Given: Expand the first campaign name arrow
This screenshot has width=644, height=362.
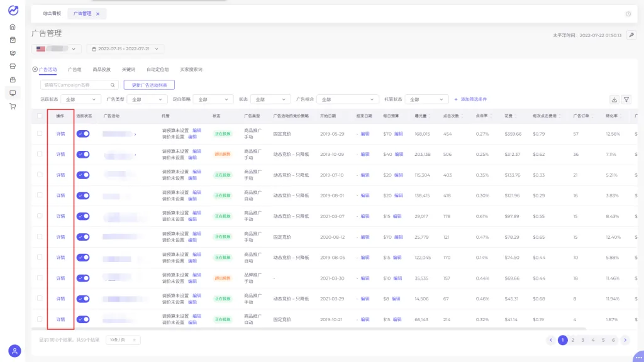Looking at the screenshot, I should 135,134.
